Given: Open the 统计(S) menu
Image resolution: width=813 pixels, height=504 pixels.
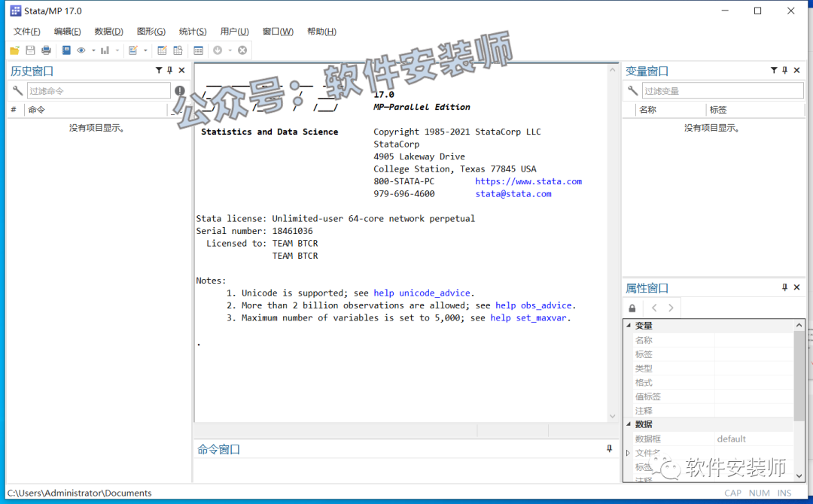Looking at the screenshot, I should click(193, 32).
